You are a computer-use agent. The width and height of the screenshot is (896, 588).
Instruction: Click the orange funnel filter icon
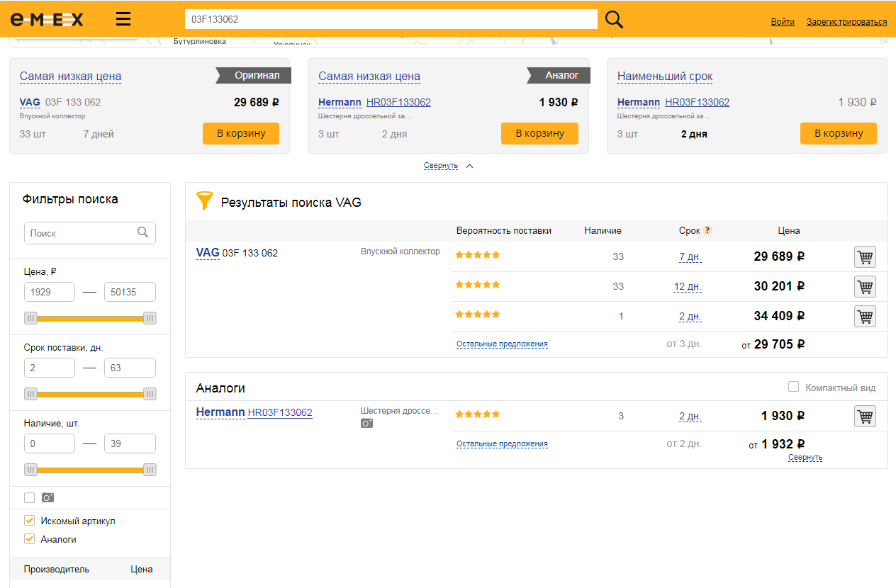204,201
